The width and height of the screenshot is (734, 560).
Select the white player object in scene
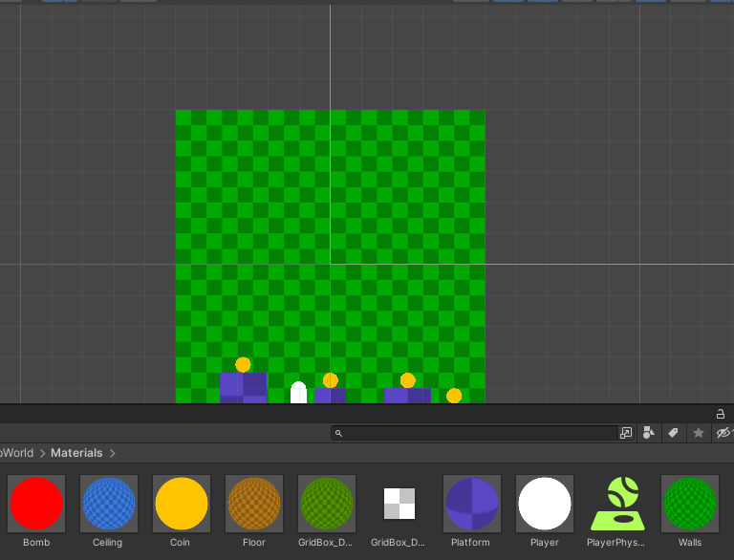(x=298, y=393)
